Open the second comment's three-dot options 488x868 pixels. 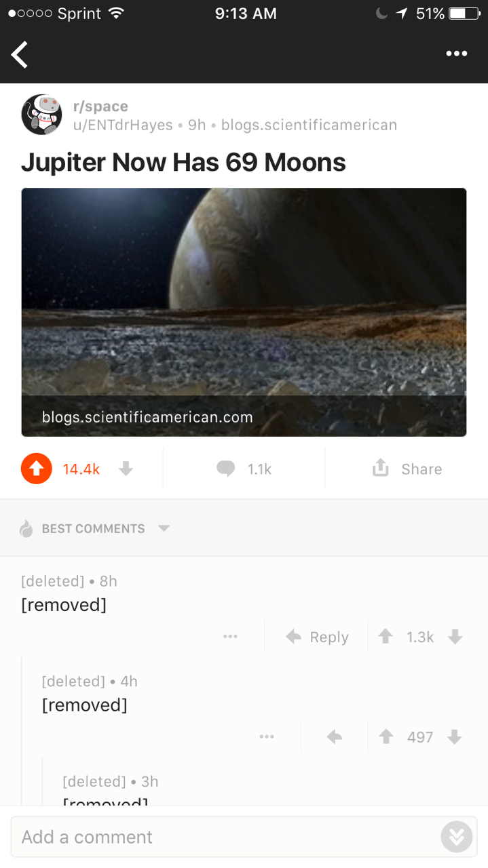click(x=267, y=737)
